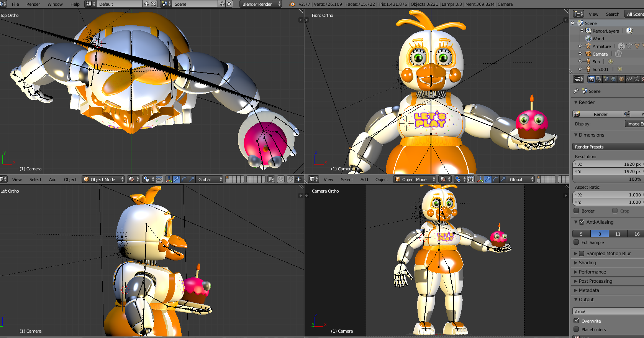Viewport: 644px width, 338px height.
Task: Open the outliner Search menu
Action: 613,14
